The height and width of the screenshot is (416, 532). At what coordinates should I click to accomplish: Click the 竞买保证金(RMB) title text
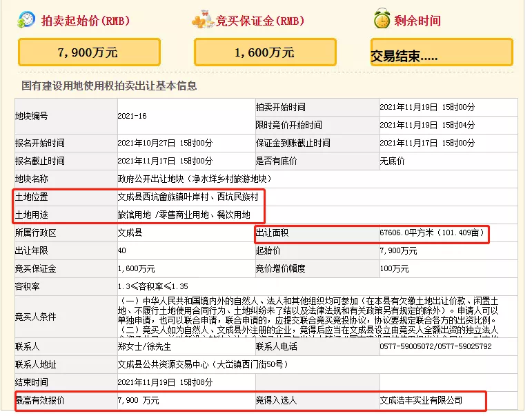260,21
